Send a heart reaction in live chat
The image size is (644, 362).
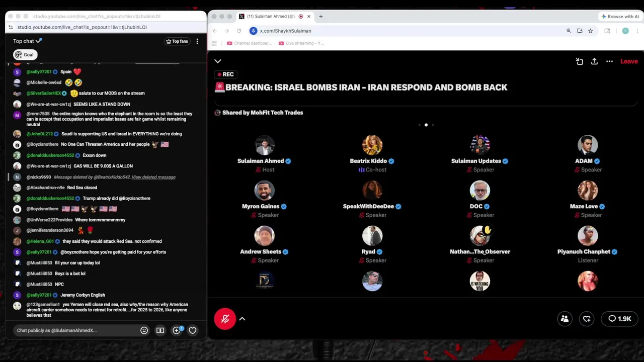193,330
